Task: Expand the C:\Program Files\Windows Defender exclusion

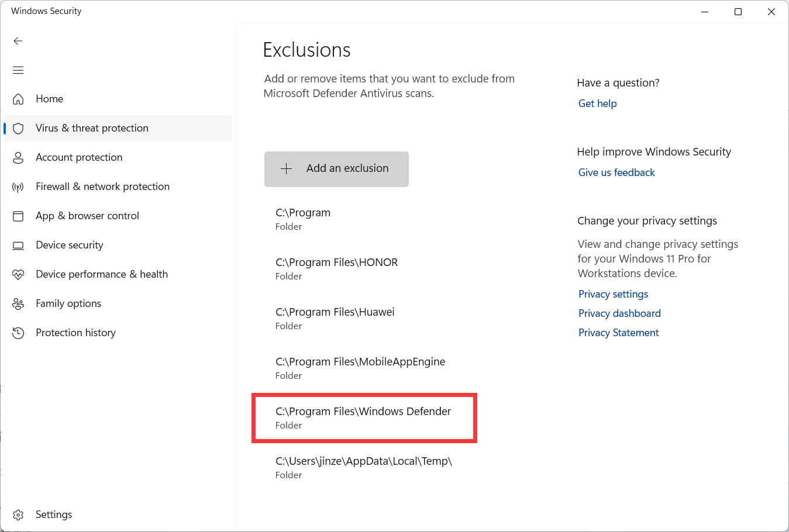Action: [x=364, y=417]
